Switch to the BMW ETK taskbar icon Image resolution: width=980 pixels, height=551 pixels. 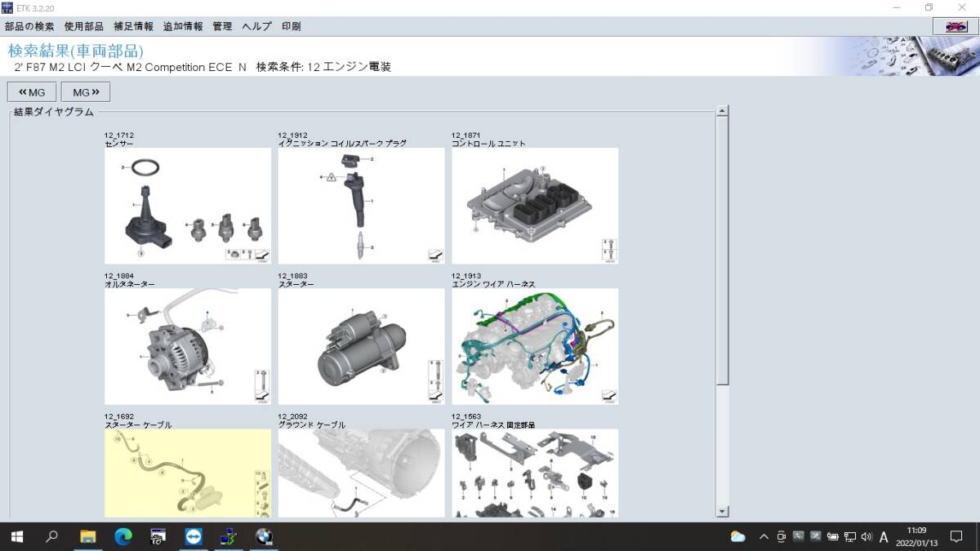click(x=263, y=536)
